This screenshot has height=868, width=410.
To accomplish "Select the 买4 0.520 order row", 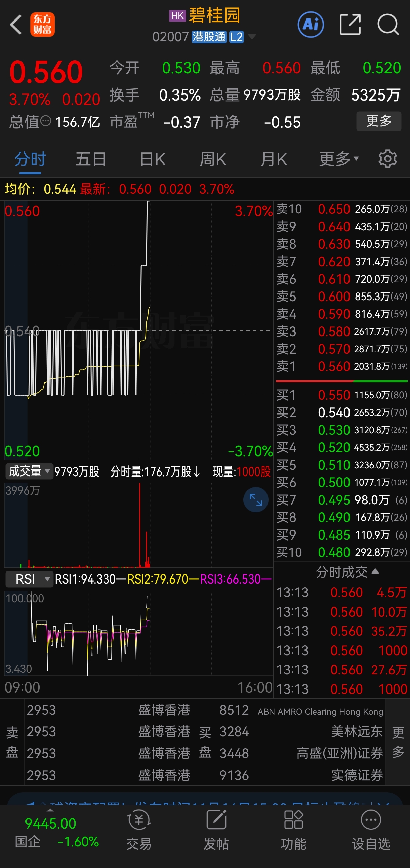I will (x=341, y=447).
